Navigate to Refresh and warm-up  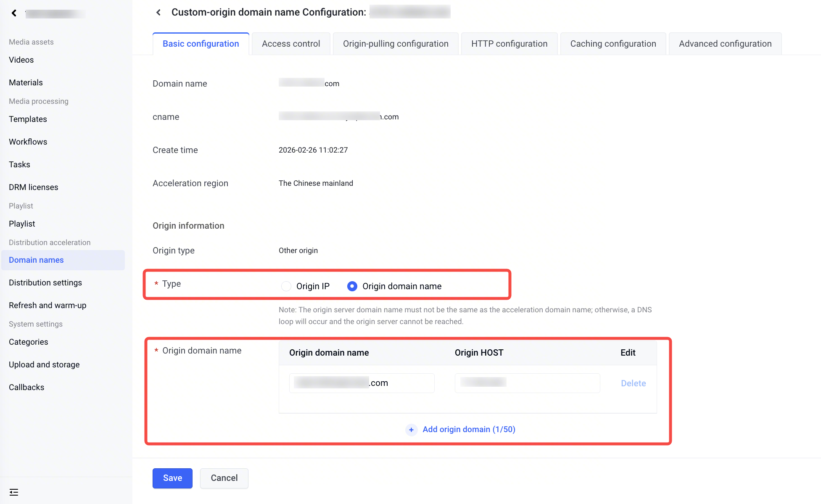pos(48,305)
